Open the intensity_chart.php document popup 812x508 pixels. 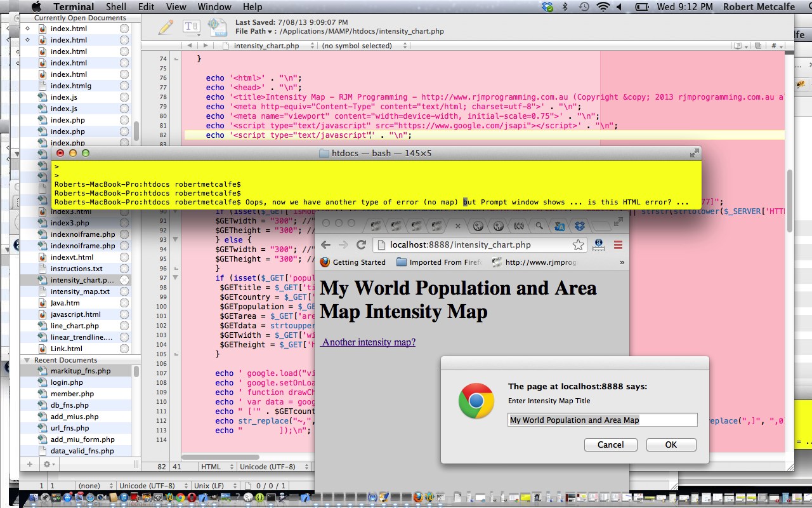270,46
